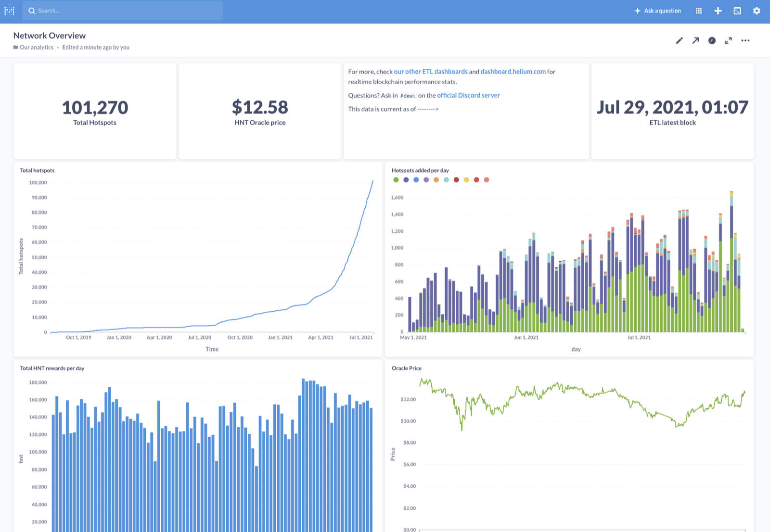Click the Total hotspots chart title

point(37,170)
